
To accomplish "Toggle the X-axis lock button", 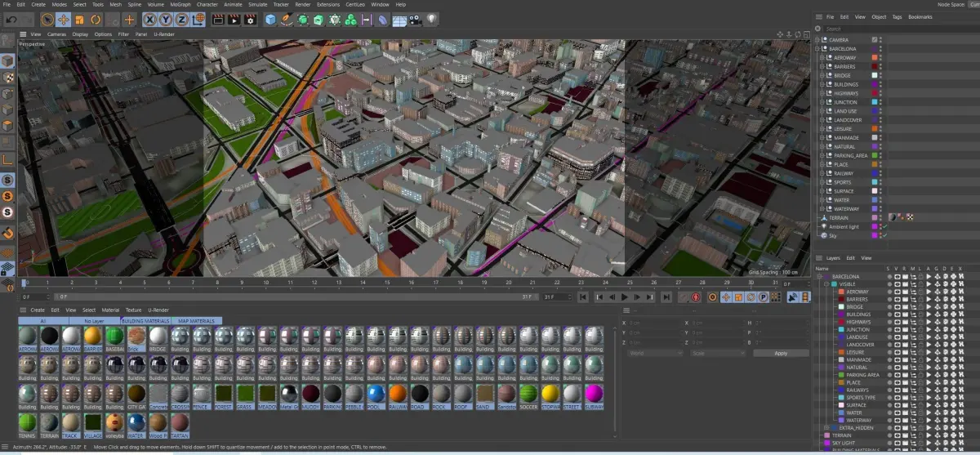I will coord(151,19).
